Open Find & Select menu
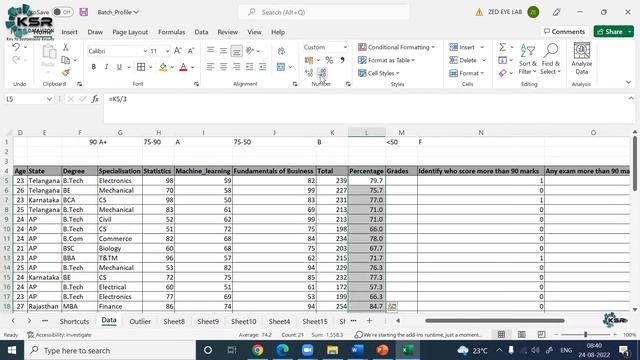 click(550, 59)
